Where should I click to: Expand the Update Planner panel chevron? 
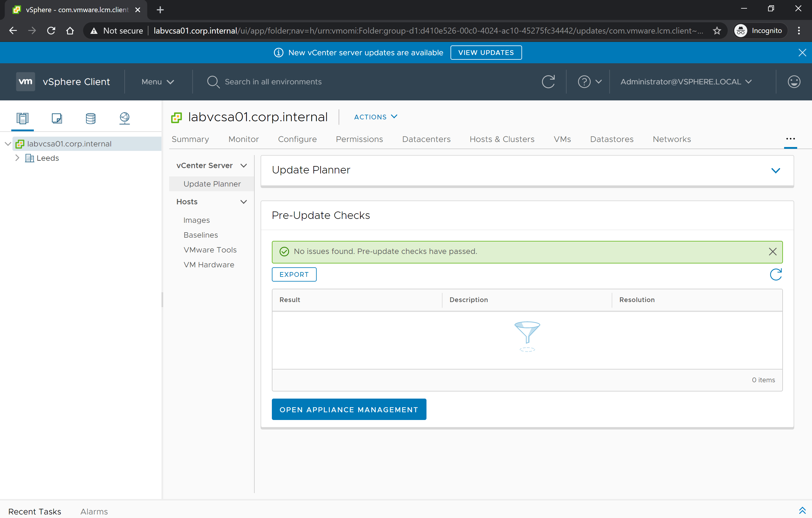point(775,170)
